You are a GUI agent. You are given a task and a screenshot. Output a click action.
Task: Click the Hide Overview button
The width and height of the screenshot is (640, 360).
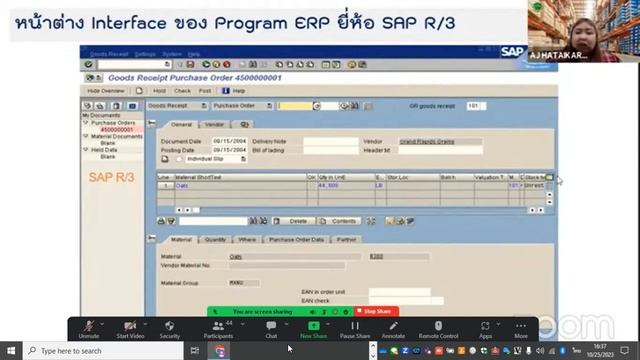pos(106,91)
